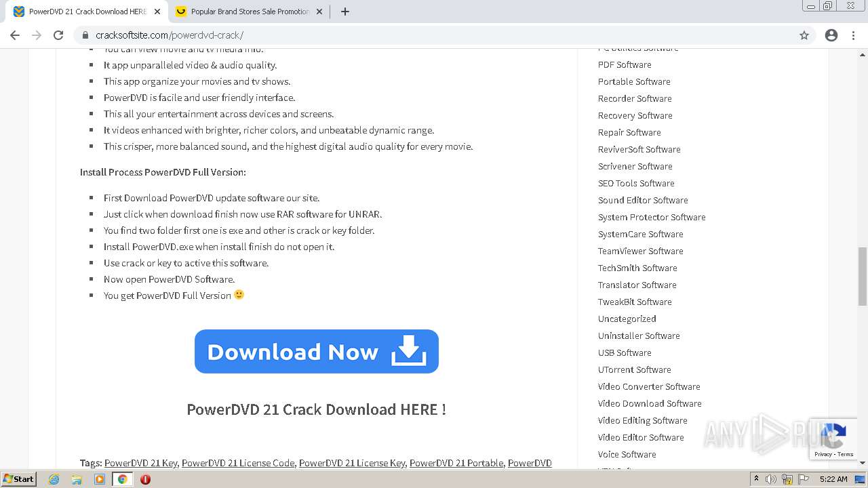The height and width of the screenshot is (488, 868).
Task: Open the PowerDVD 21 Key tag link
Action: point(141,463)
